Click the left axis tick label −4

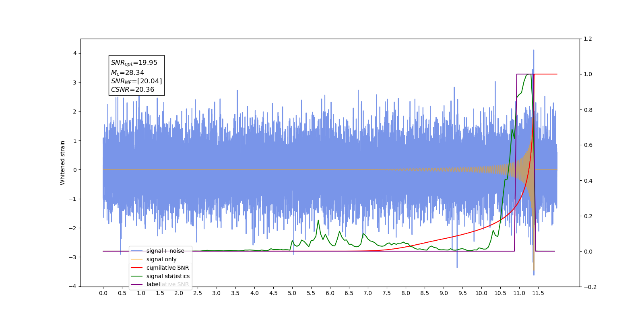[72, 286]
